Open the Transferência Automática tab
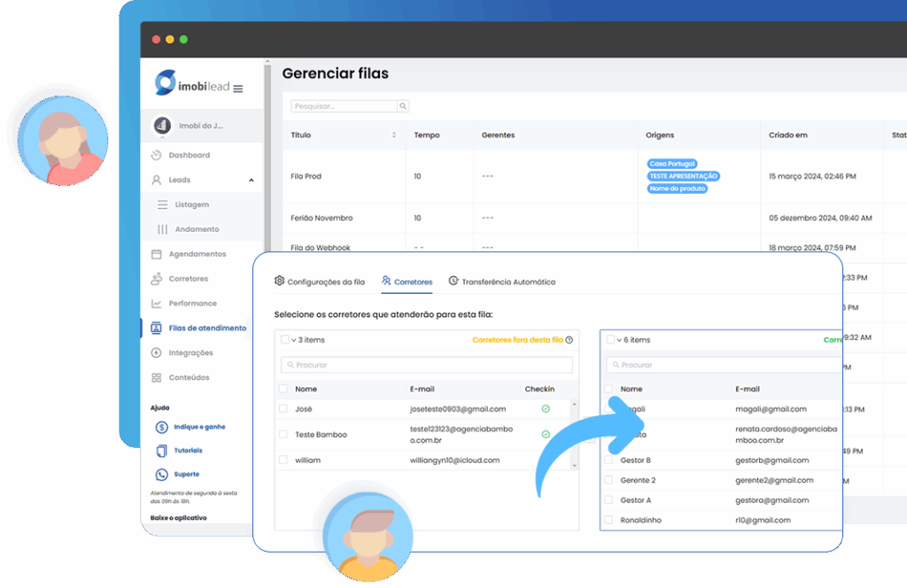This screenshot has width=907, height=588. click(x=502, y=282)
